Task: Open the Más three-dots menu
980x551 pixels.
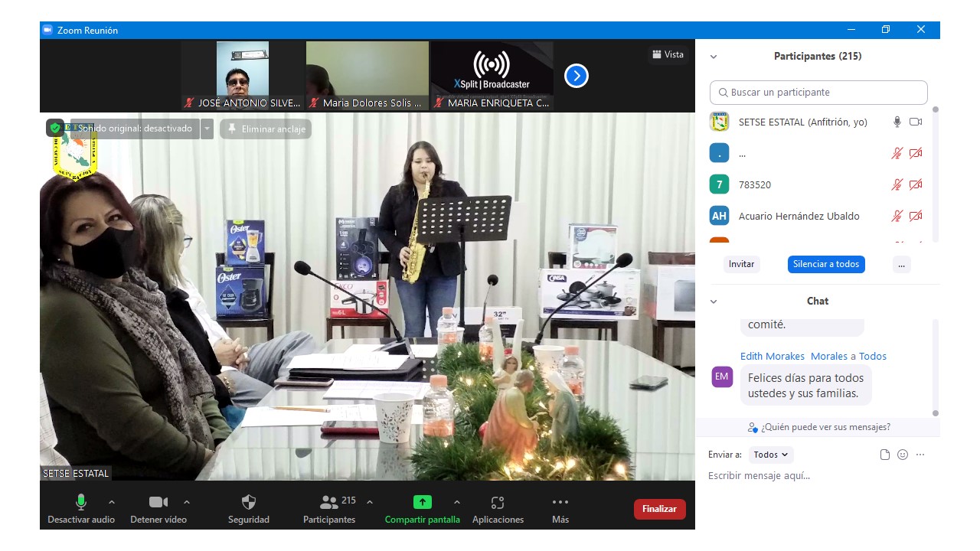Action: click(x=560, y=503)
